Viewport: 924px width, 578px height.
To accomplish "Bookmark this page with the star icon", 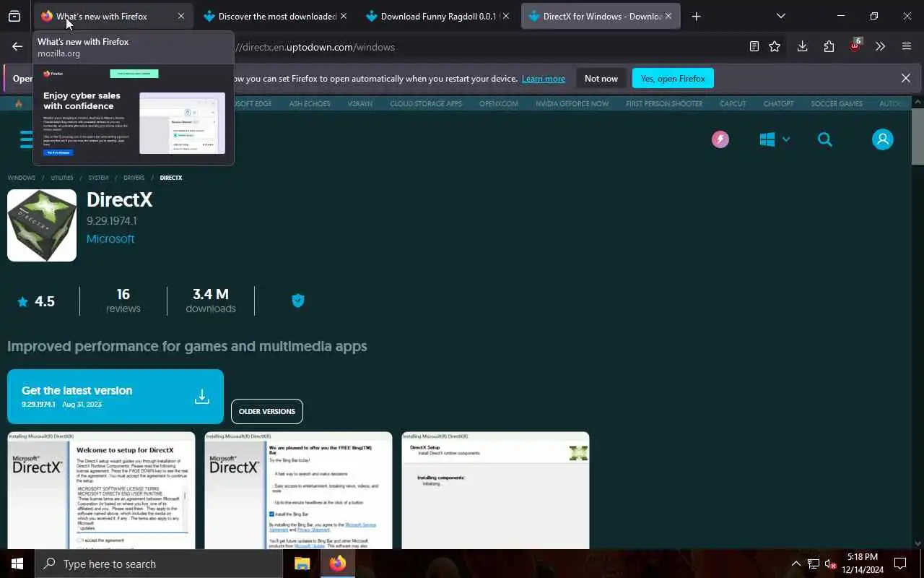I will (775, 46).
